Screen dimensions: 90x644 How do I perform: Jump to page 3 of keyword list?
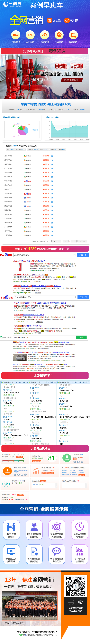(x=74, y=241)
